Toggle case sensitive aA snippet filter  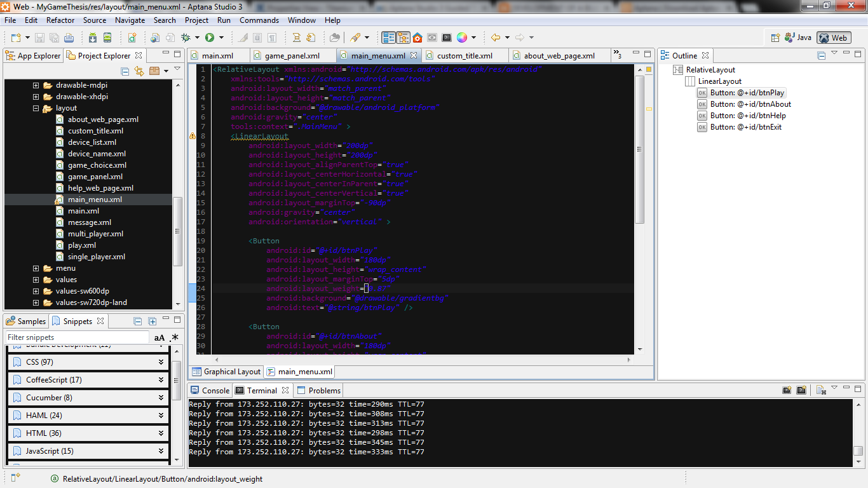pos(159,337)
